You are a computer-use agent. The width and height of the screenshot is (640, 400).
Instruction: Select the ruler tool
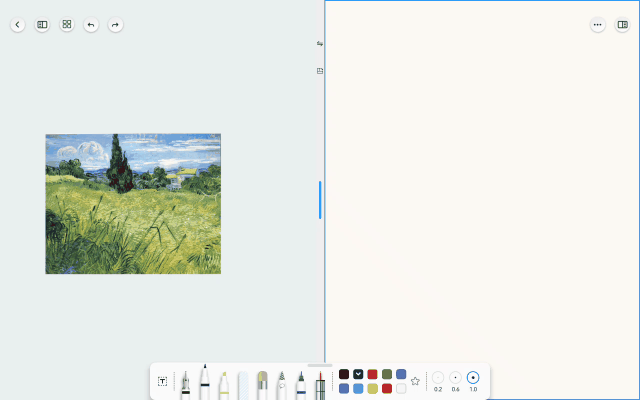[320, 385]
